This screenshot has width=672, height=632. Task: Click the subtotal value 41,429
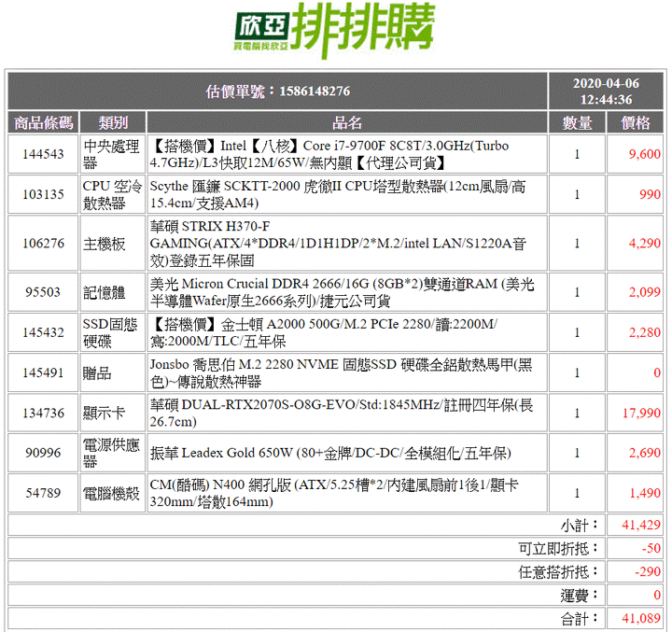point(641,525)
